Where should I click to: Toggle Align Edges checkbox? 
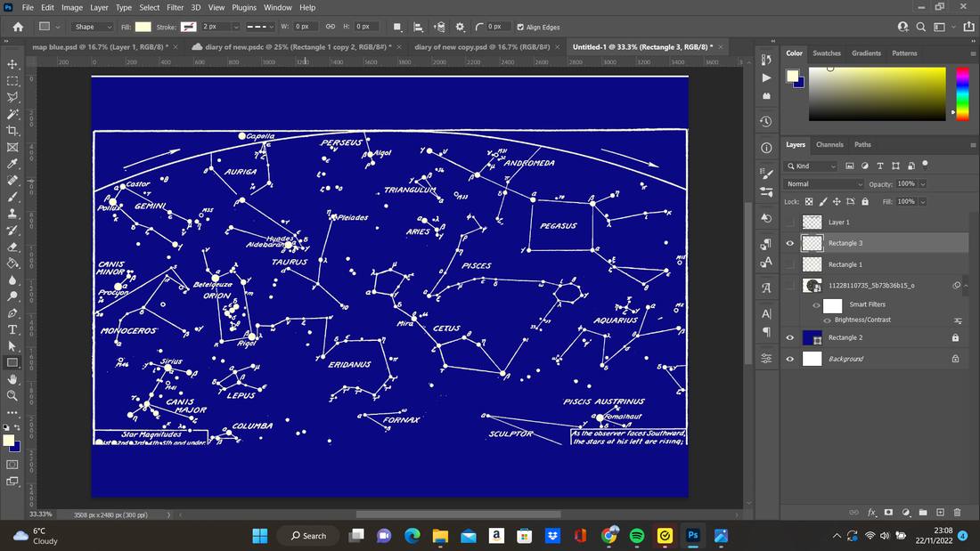pyautogui.click(x=520, y=27)
